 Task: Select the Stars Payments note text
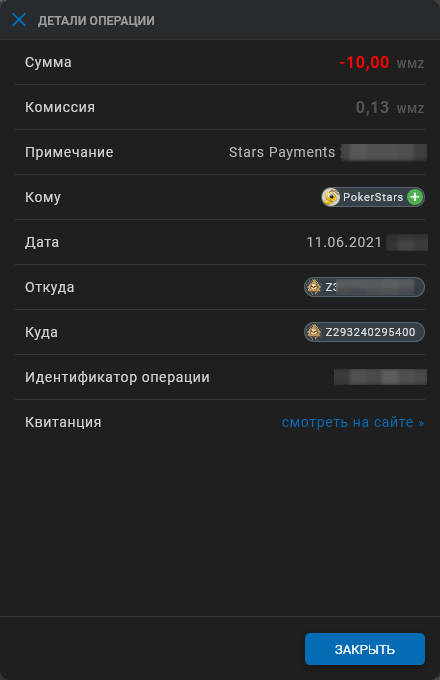[x=282, y=152]
